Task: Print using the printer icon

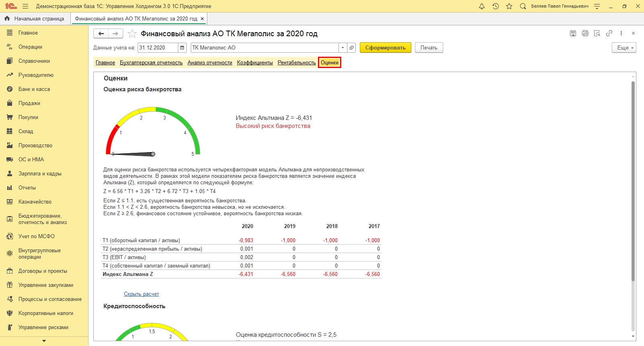Action: pos(585,33)
